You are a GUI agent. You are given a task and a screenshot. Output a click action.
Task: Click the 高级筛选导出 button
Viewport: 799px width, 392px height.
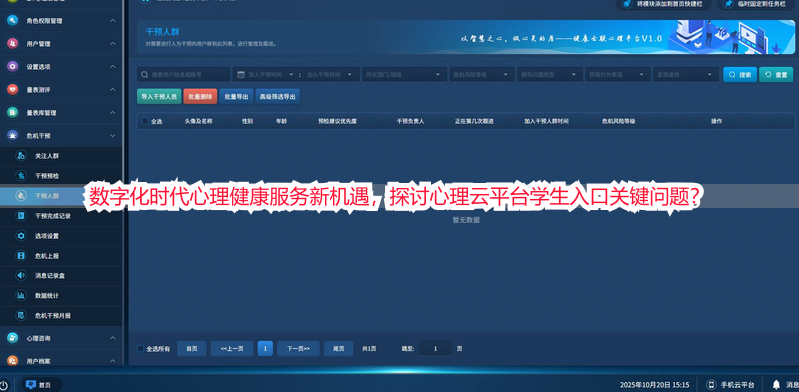(277, 96)
